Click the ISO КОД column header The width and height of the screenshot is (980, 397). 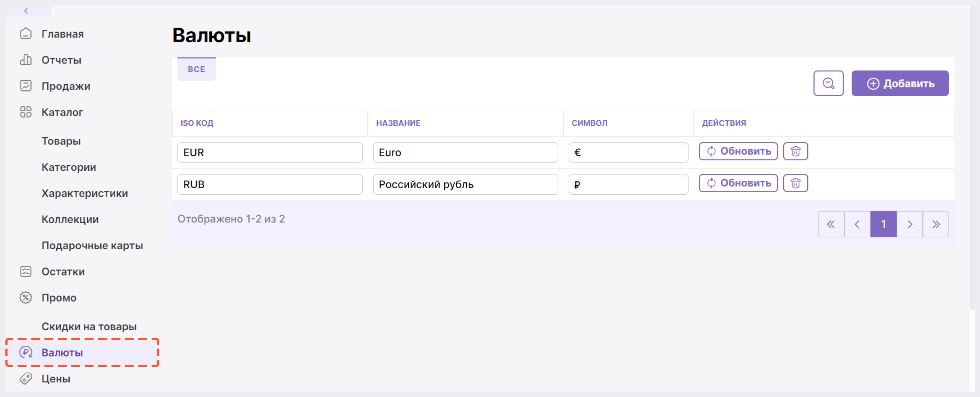click(x=197, y=123)
